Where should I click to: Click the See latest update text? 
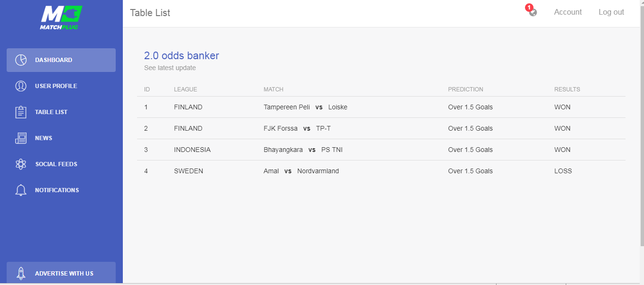170,68
